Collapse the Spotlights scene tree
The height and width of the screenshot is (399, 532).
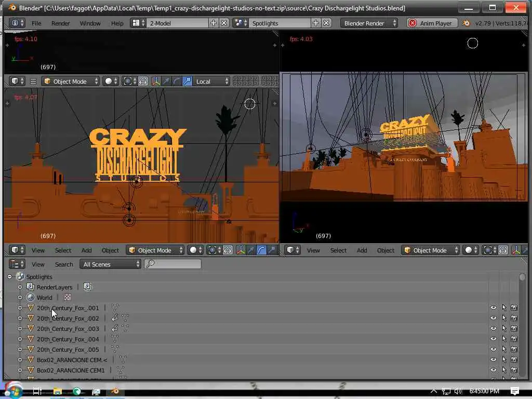(x=9, y=277)
